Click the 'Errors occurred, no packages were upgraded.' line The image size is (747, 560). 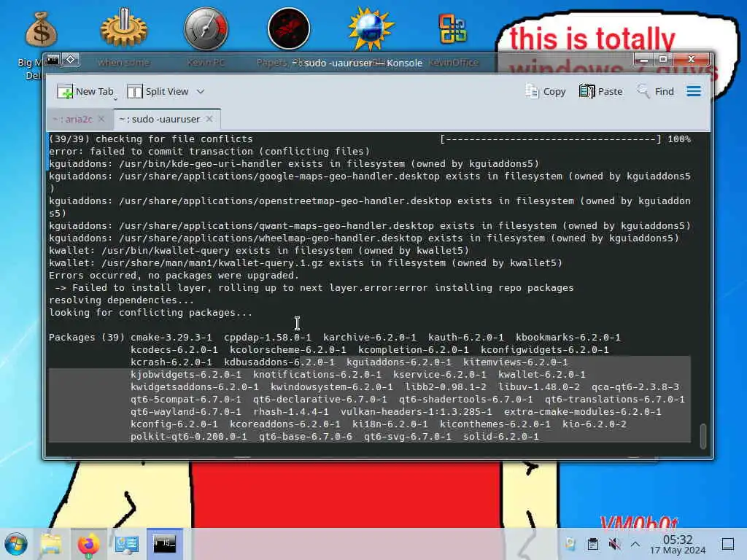point(174,275)
